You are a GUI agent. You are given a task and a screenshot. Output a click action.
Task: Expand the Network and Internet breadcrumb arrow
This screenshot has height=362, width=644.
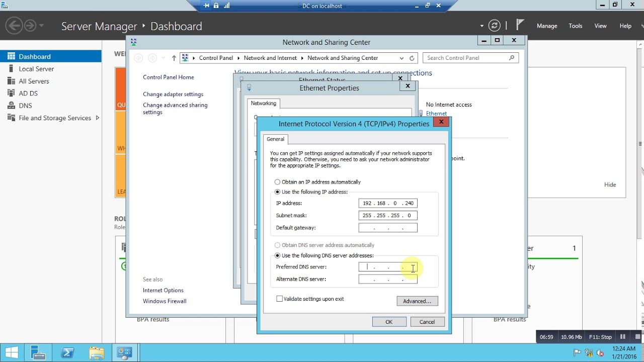(x=302, y=58)
